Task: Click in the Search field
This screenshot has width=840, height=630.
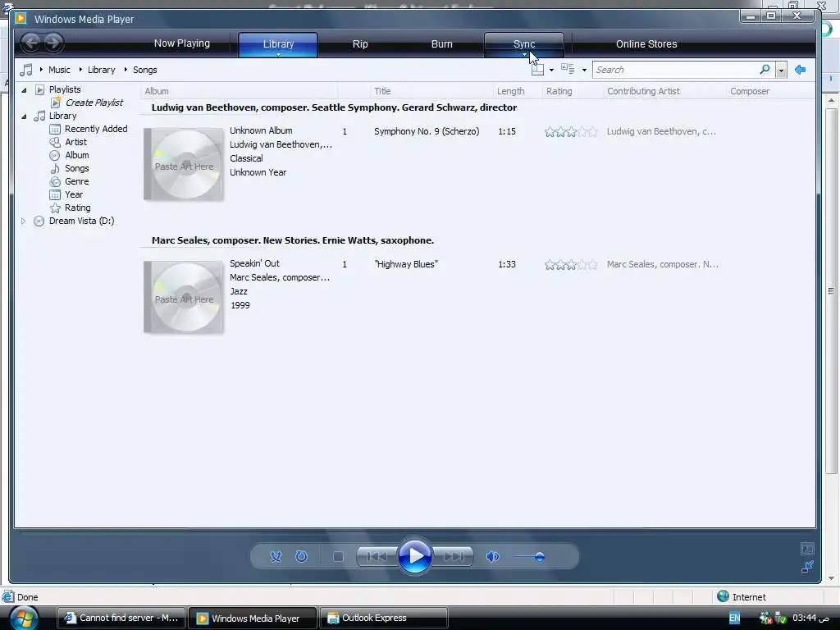Action: coord(675,70)
